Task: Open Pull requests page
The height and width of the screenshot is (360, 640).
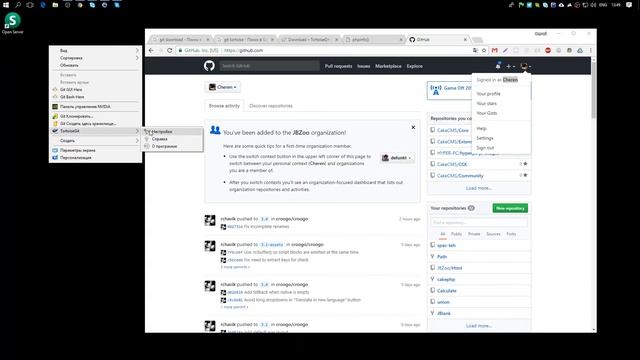Action: tap(338, 66)
